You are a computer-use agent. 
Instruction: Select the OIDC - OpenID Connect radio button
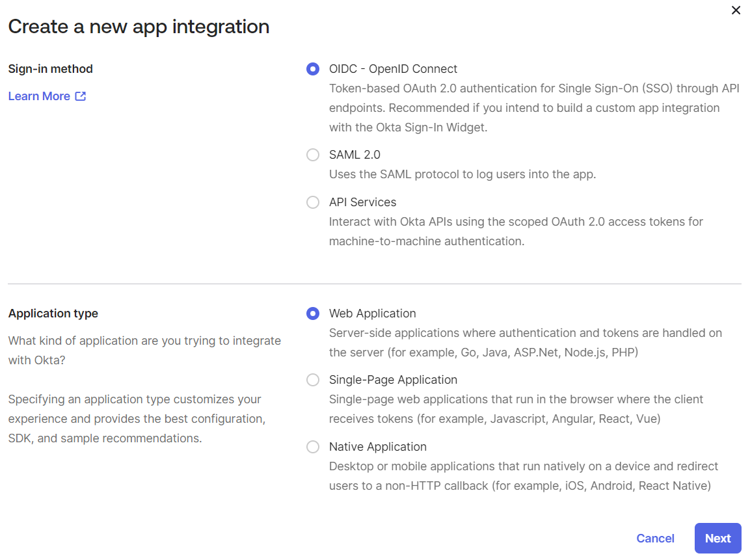(313, 69)
